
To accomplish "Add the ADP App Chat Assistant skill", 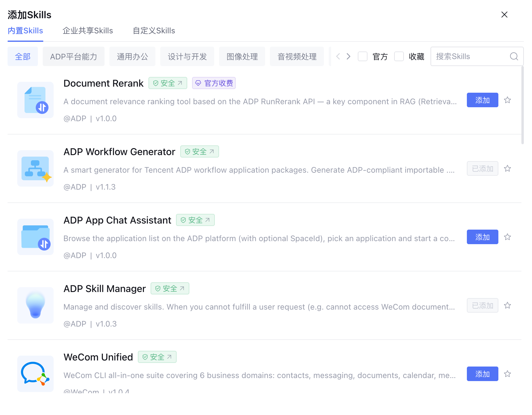I will pyautogui.click(x=482, y=237).
